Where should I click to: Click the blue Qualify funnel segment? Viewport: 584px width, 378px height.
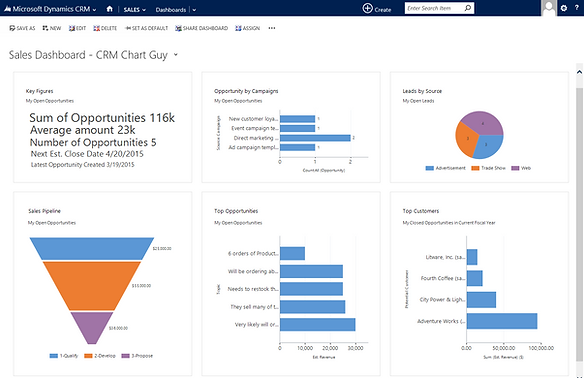92,248
